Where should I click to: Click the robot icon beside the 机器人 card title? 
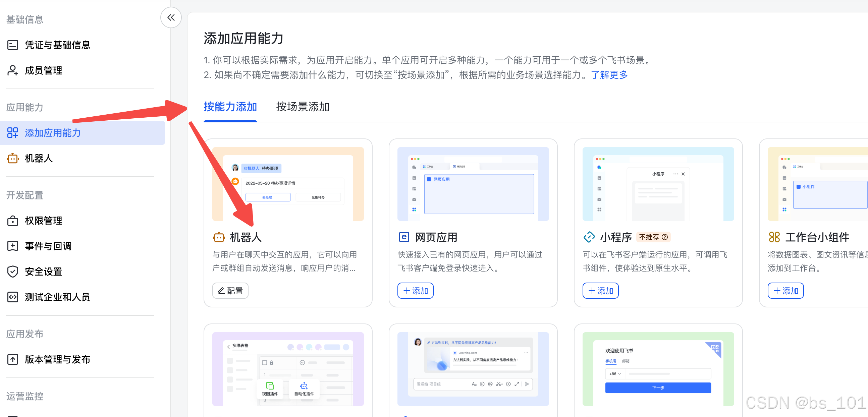tap(219, 237)
